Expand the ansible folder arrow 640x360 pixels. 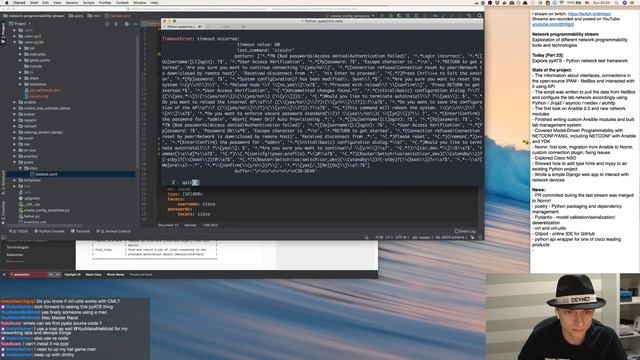click(x=15, y=102)
